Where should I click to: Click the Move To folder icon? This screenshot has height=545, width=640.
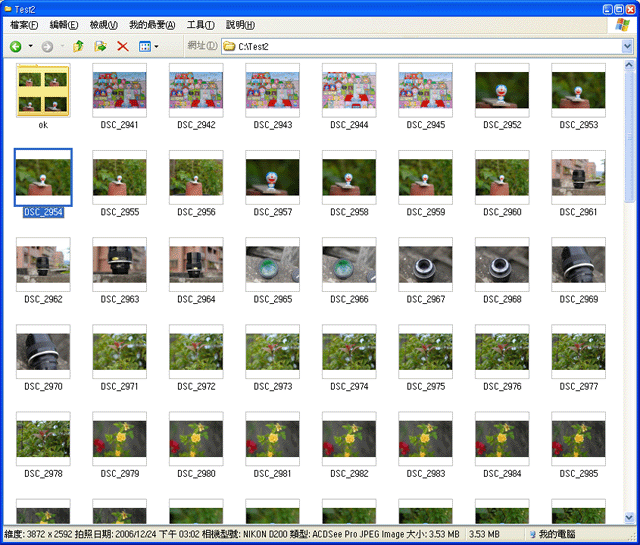pos(100,47)
